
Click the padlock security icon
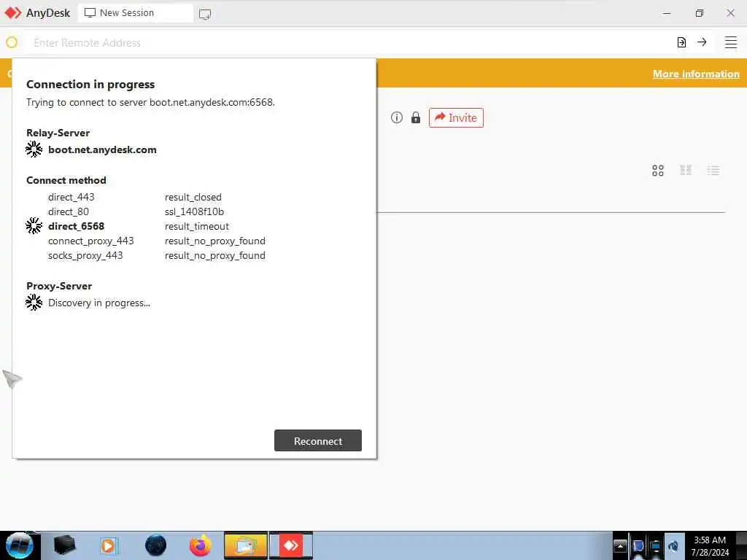click(416, 117)
